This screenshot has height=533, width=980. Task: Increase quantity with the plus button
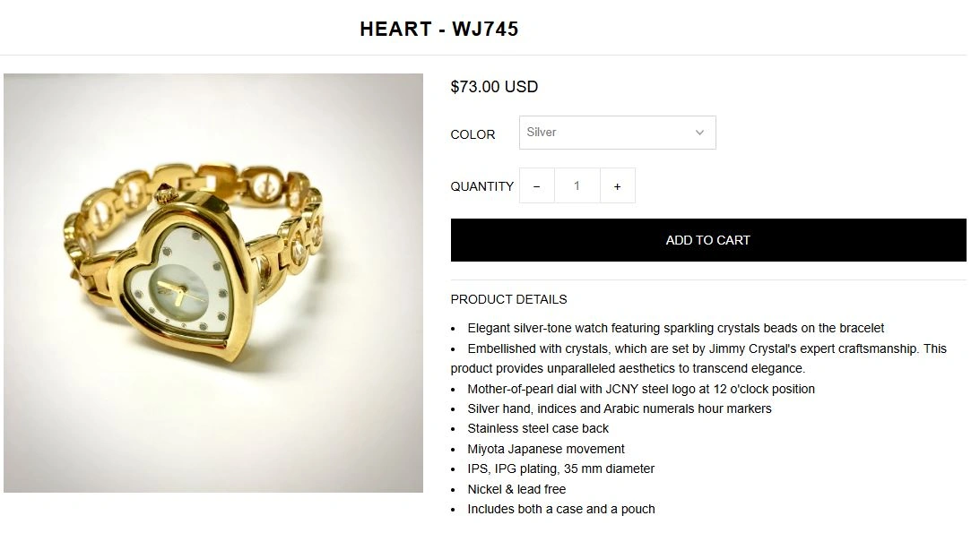[x=618, y=186]
